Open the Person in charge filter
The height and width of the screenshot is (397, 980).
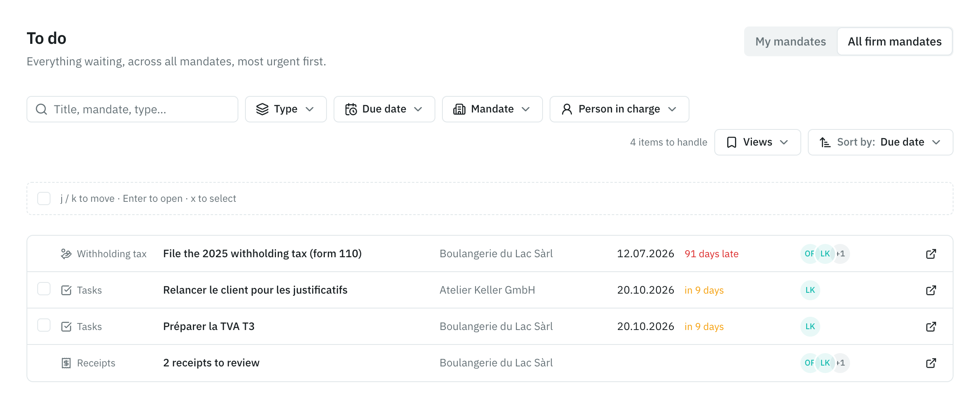[x=619, y=109]
